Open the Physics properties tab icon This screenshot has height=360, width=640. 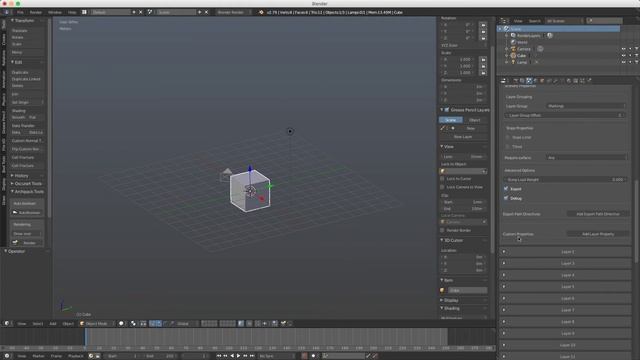589,81
